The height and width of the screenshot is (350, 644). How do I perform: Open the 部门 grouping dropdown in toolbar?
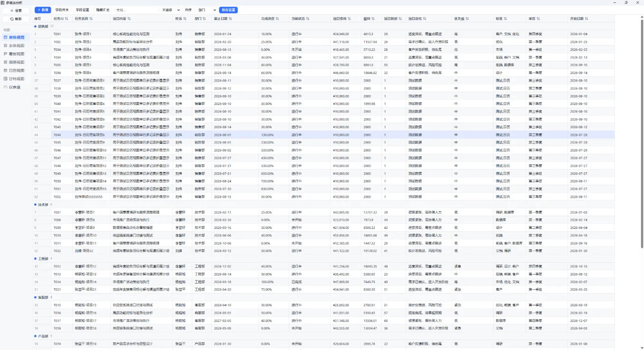207,9
